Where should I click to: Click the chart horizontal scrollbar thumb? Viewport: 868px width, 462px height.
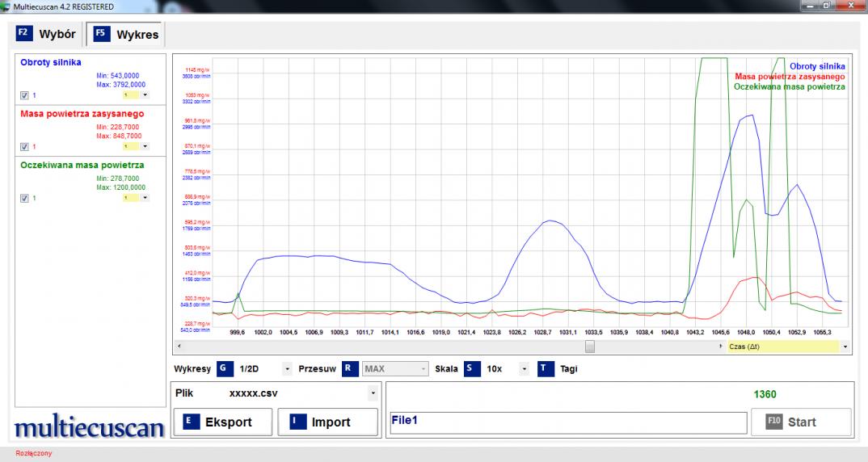590,346
